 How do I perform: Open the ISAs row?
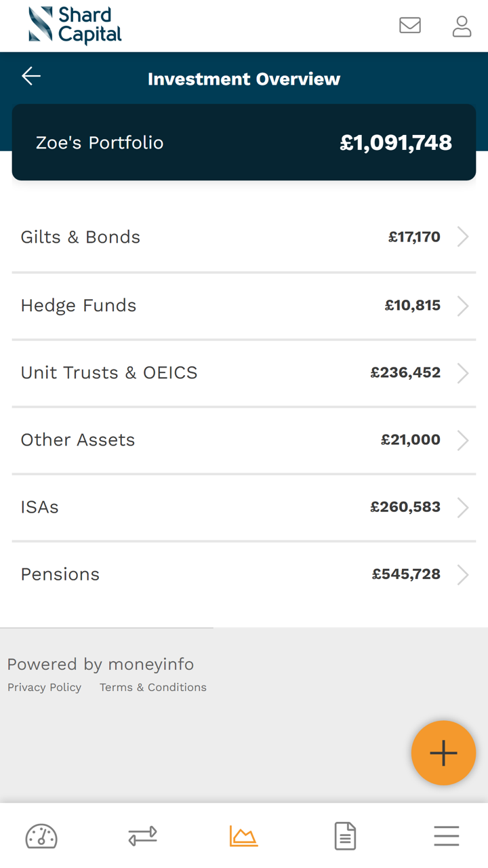[x=244, y=507]
